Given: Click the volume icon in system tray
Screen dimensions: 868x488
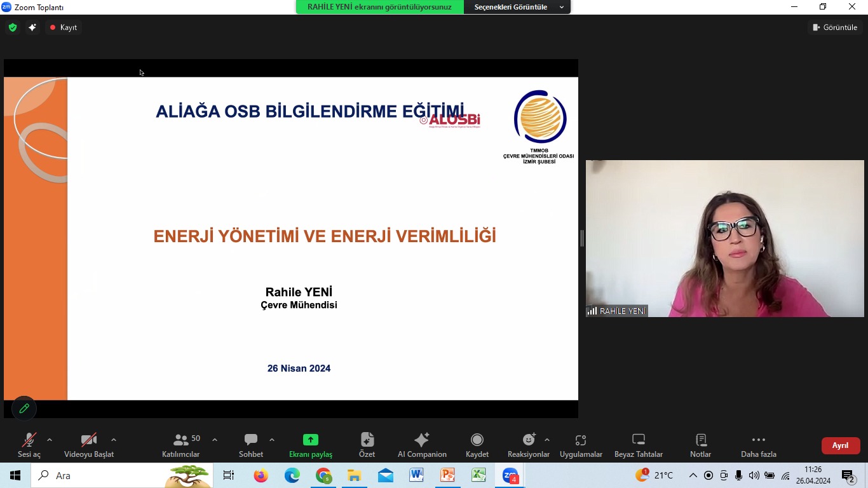Looking at the screenshot, I should (753, 475).
